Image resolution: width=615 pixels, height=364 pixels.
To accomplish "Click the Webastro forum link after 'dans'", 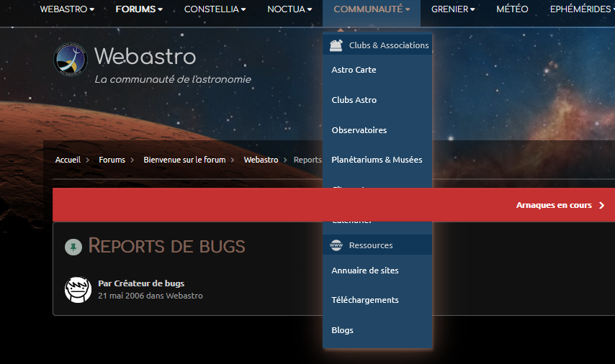I will pyautogui.click(x=184, y=296).
